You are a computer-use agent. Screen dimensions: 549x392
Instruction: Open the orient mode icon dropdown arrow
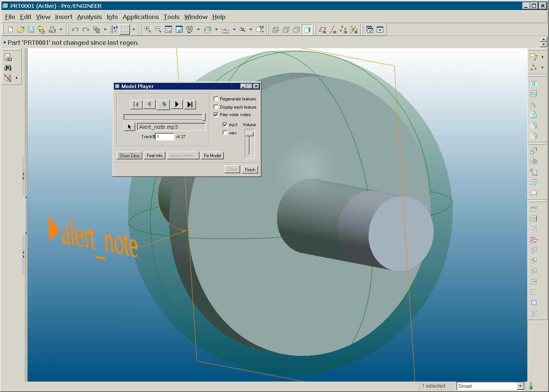pyautogui.click(x=198, y=29)
